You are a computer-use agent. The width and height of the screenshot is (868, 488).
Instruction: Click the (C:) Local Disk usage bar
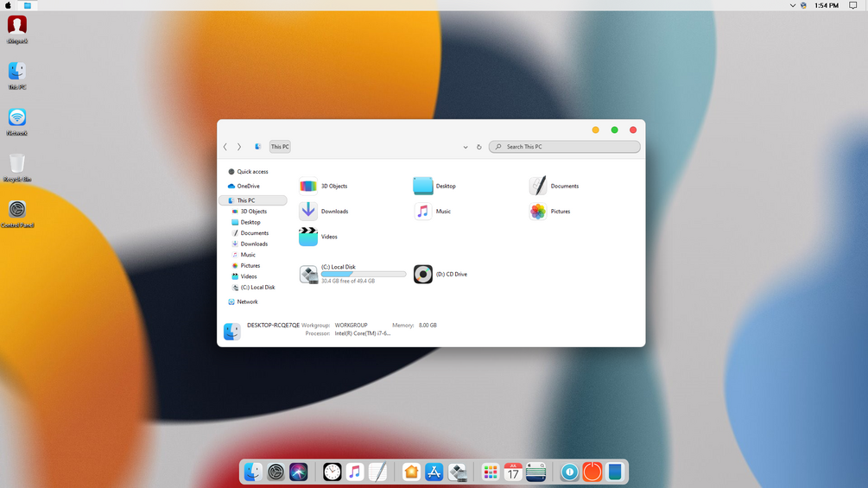tap(364, 274)
